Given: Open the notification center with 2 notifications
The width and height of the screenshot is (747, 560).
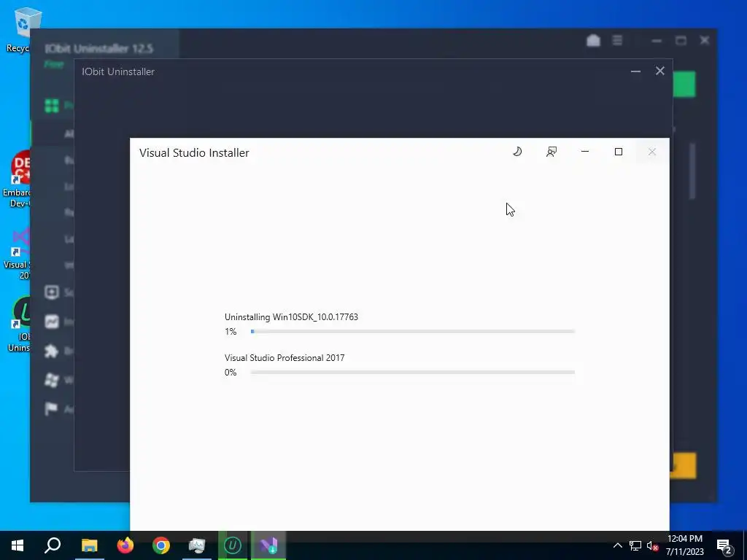Looking at the screenshot, I should click(725, 545).
